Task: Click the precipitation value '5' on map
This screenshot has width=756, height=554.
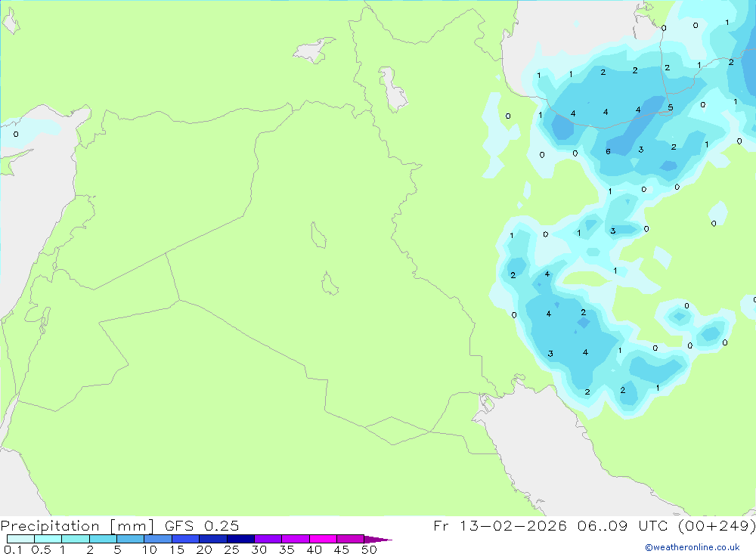Action: pos(670,107)
